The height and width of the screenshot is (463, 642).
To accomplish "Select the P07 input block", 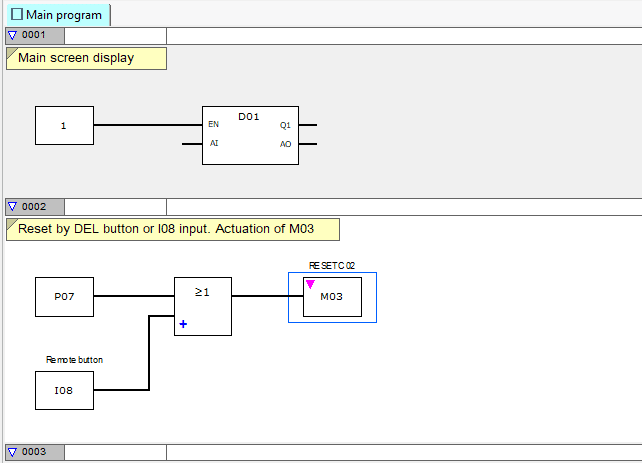I will pyautogui.click(x=64, y=297).
